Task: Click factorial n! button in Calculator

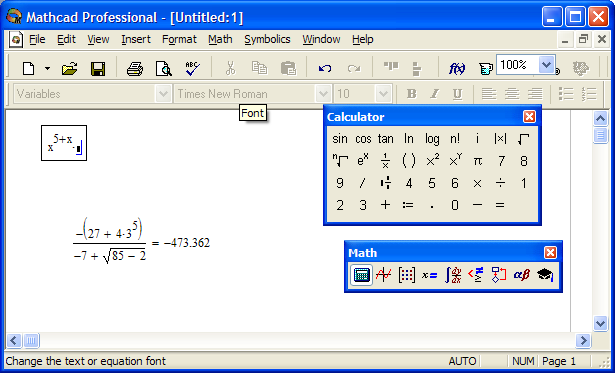Action: pos(455,139)
